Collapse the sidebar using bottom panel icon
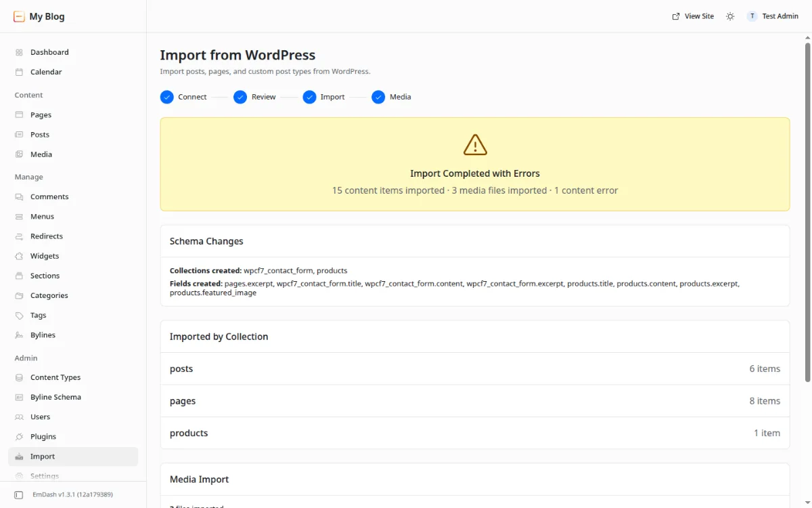 pos(19,495)
